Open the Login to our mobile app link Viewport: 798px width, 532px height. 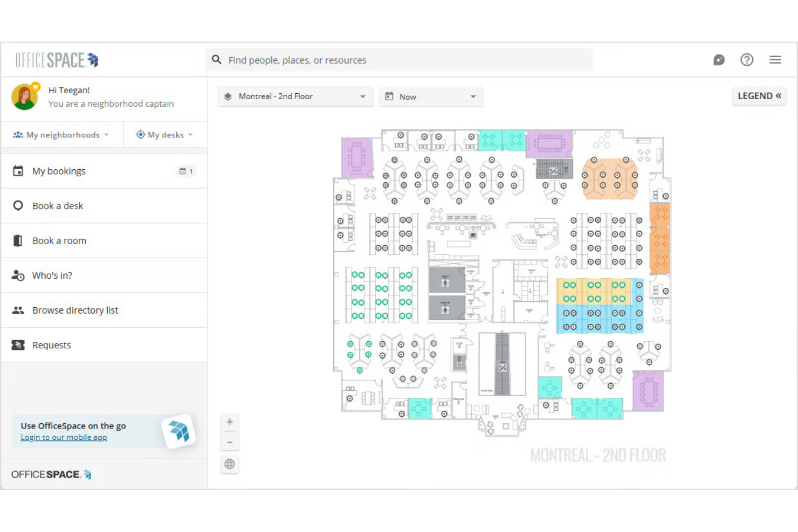(x=63, y=437)
